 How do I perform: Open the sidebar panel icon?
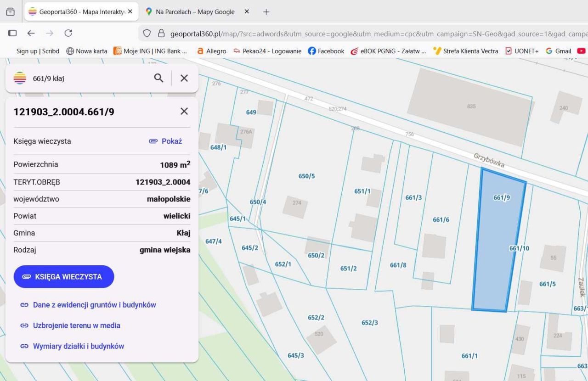point(12,33)
